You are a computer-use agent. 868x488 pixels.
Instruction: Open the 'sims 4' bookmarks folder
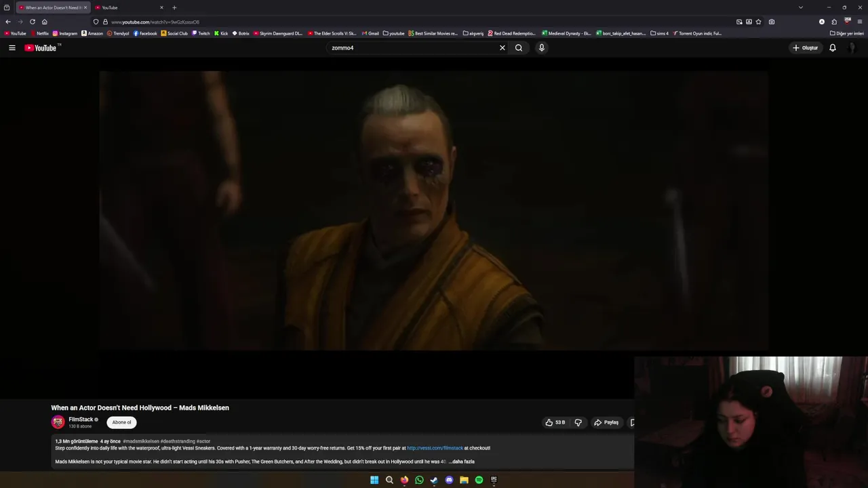coord(659,33)
